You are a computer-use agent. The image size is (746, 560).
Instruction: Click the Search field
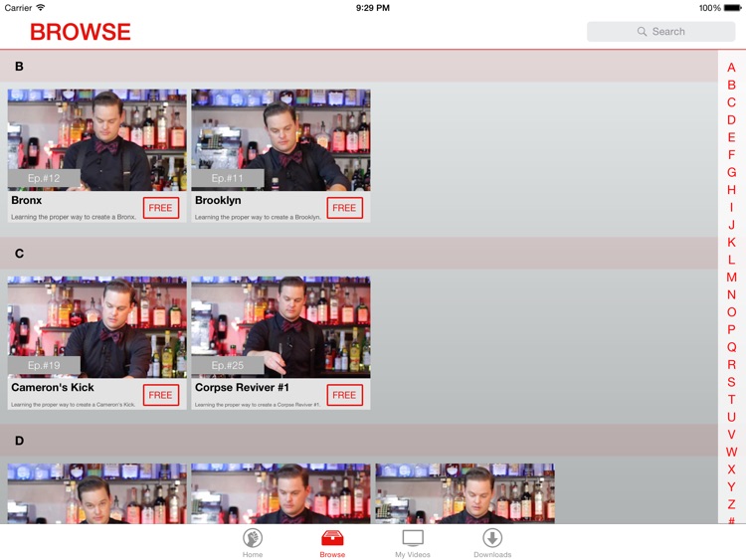660,32
